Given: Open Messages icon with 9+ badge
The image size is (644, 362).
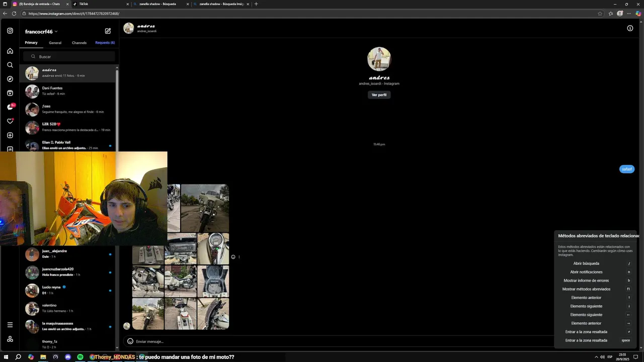Looking at the screenshot, I should tap(10, 107).
